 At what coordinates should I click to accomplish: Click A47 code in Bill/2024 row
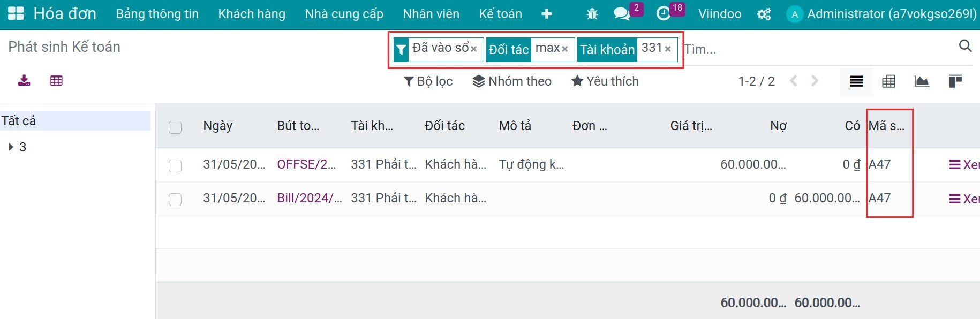[x=880, y=198]
